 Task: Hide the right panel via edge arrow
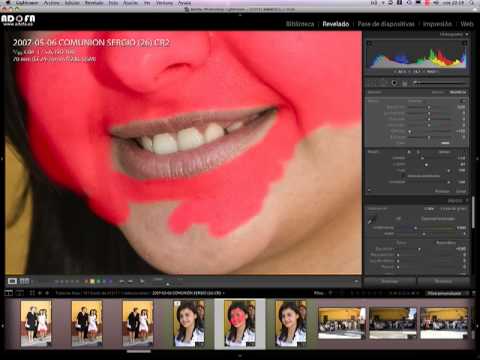(478, 159)
